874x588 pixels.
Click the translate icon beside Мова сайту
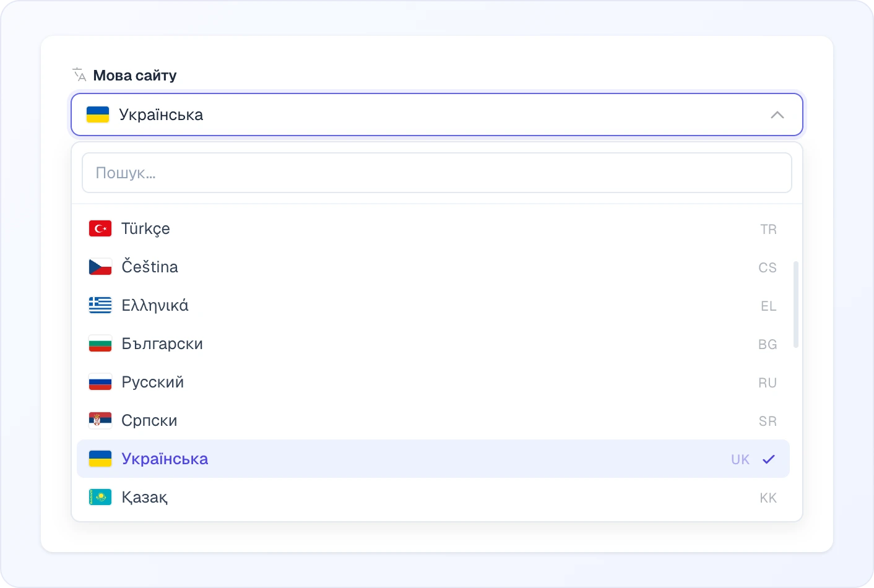(x=79, y=75)
